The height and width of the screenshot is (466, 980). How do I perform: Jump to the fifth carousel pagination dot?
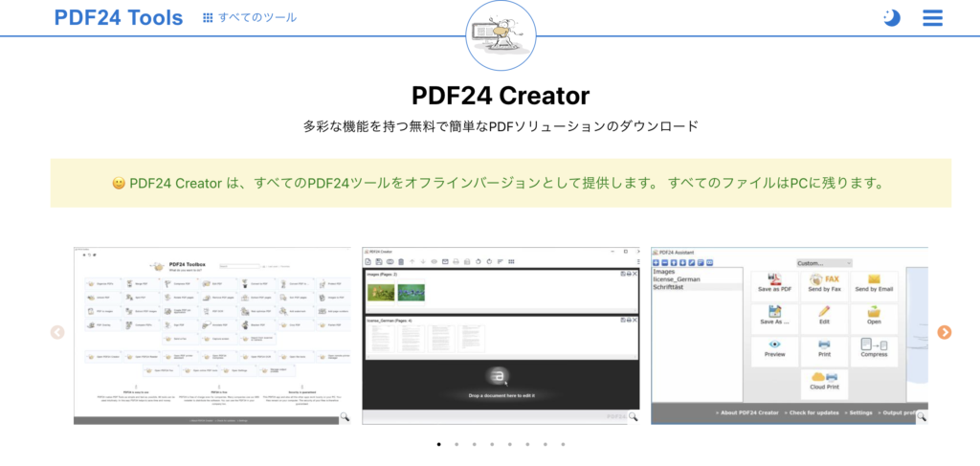click(510, 445)
